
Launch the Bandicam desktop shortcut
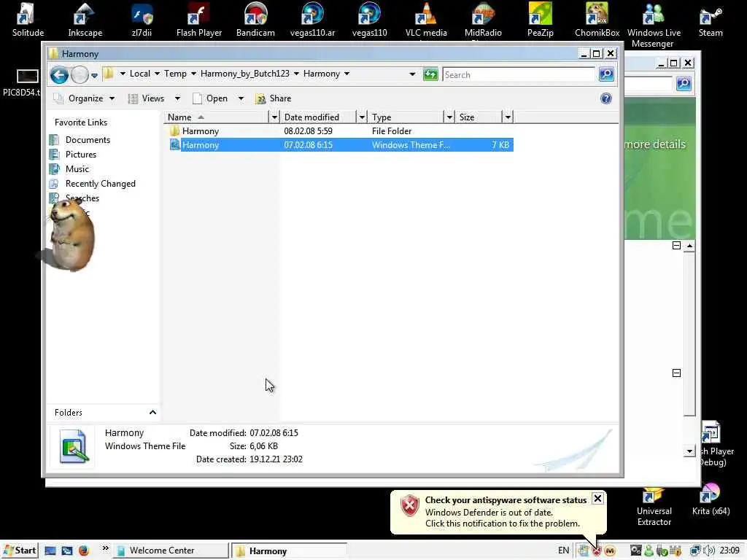255,20
